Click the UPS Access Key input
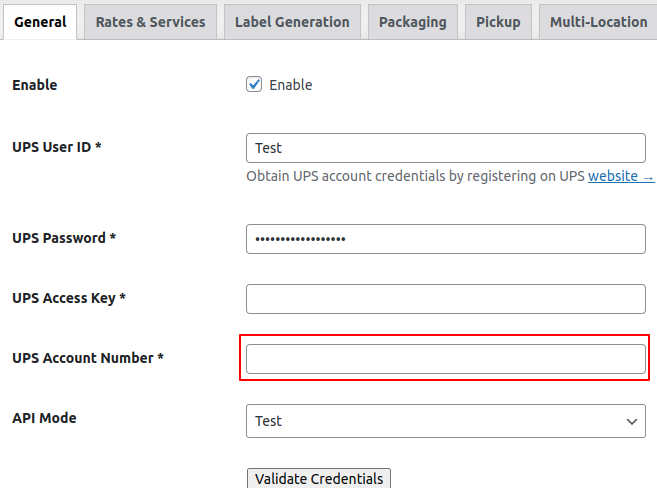This screenshot has width=657, height=488. [x=445, y=299]
